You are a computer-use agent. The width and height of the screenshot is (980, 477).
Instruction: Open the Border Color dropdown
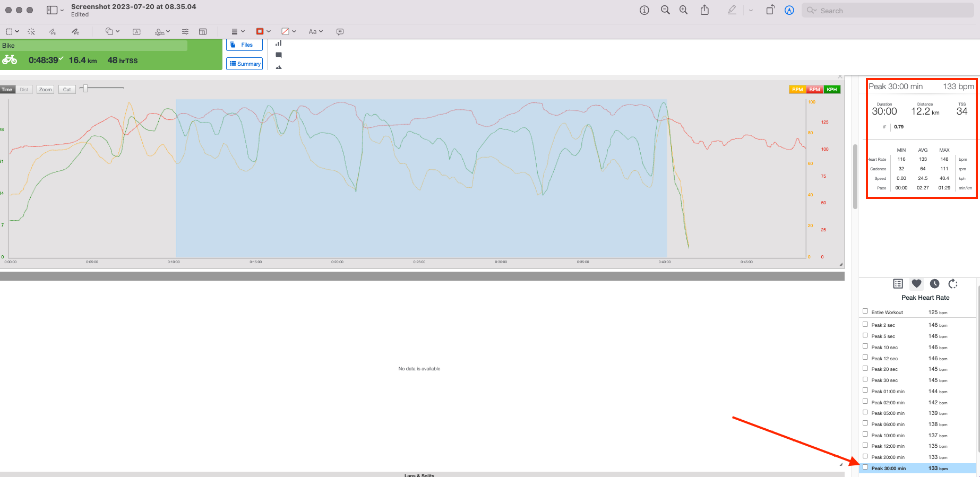pyautogui.click(x=269, y=32)
